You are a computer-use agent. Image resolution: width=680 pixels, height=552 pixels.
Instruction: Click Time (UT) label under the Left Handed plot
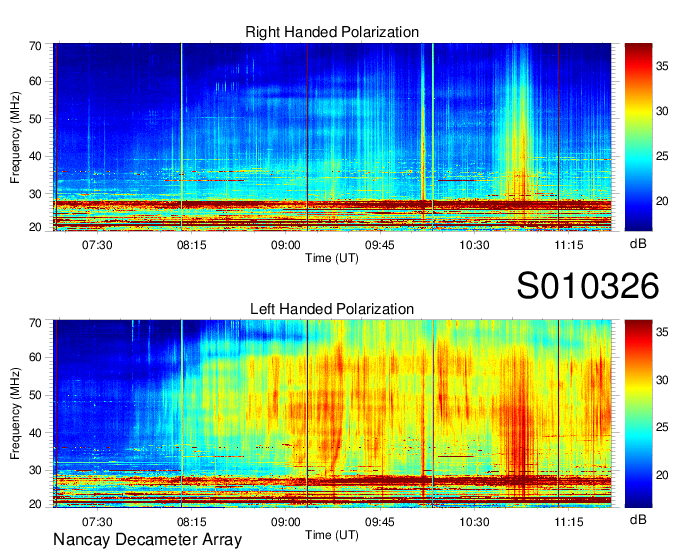point(332,535)
